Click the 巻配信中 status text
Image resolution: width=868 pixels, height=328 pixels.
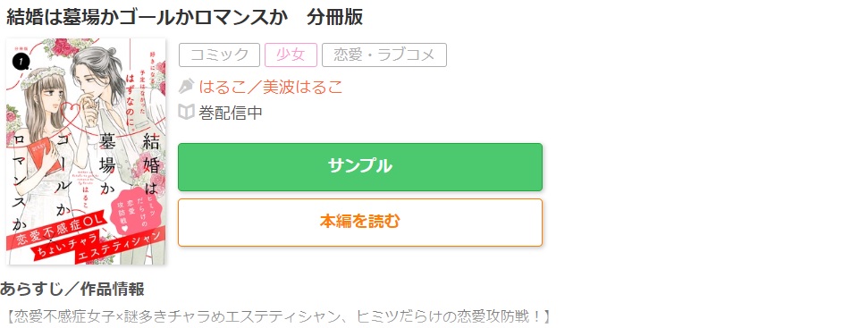(231, 113)
